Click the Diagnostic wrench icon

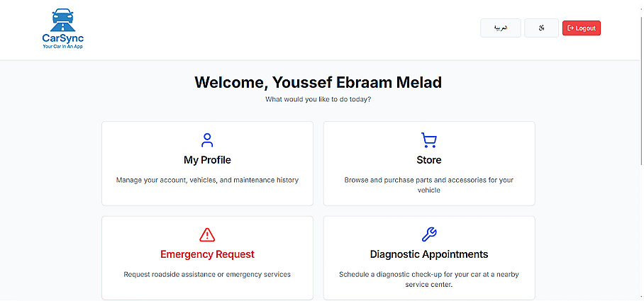click(x=429, y=234)
